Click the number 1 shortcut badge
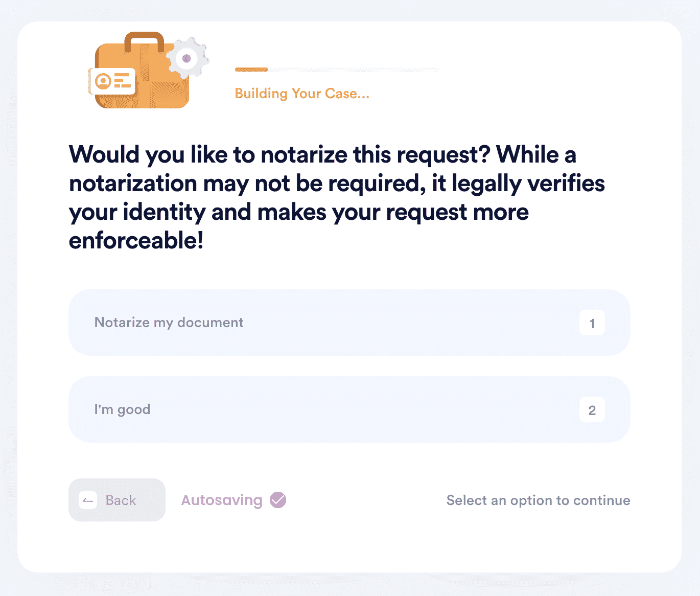Image resolution: width=700 pixels, height=596 pixels. point(592,323)
